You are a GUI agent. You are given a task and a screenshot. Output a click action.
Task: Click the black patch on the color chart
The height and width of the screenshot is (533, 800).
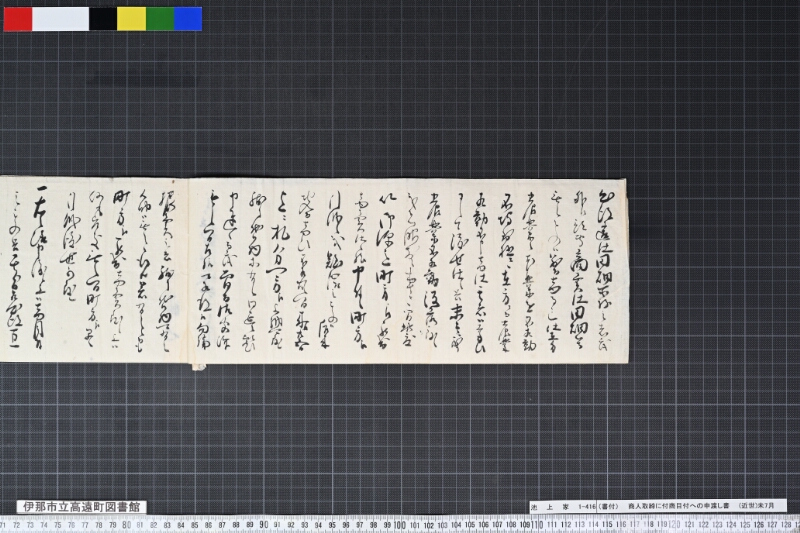click(103, 19)
